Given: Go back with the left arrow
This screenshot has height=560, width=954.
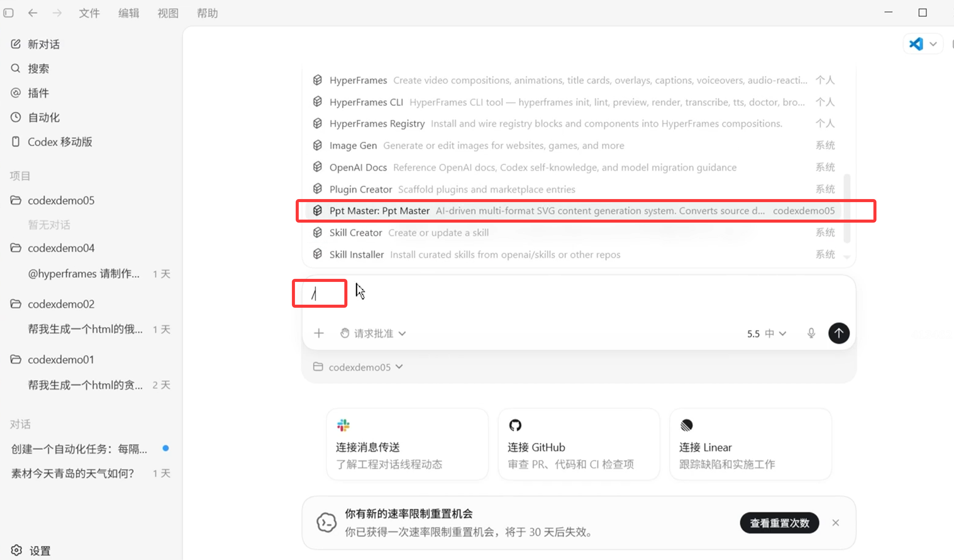Looking at the screenshot, I should click(x=33, y=13).
